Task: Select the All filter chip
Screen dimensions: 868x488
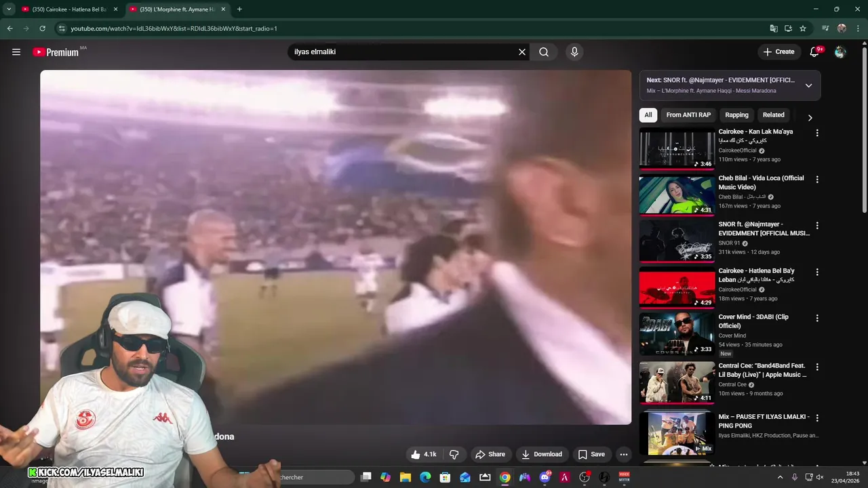Action: (648, 115)
